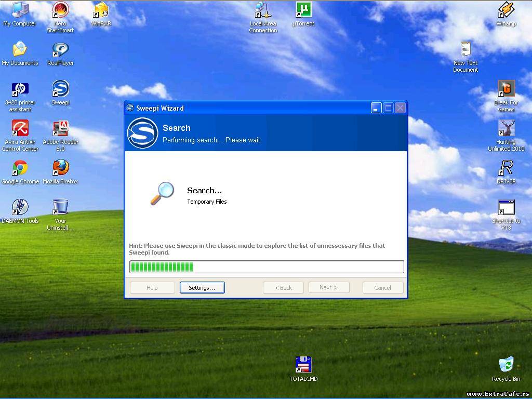Screen dimensions: 532x399
Task: Click the hint text about classic mode
Action: pos(257,249)
